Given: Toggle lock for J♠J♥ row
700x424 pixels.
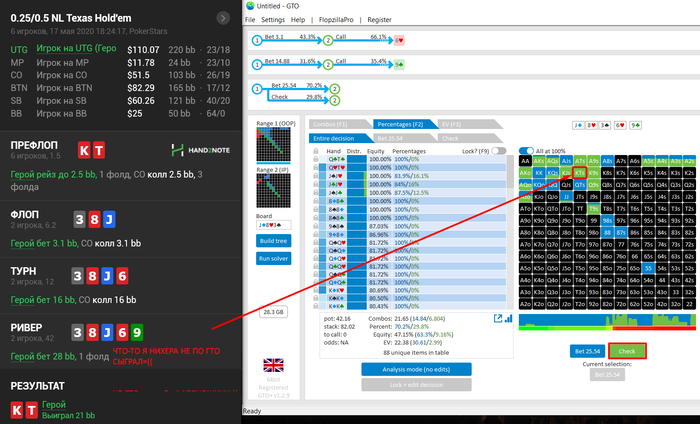Looking at the screenshot, I should click(316, 176).
